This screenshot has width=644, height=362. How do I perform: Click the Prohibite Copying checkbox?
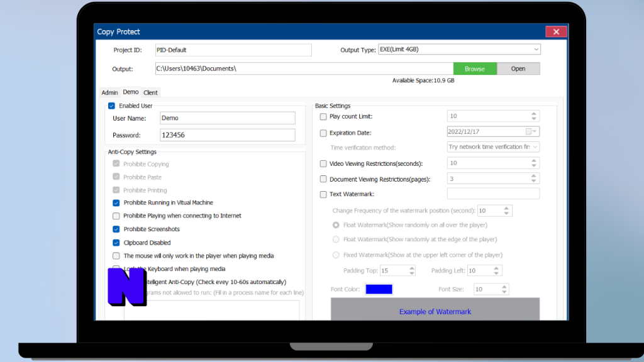tap(116, 163)
